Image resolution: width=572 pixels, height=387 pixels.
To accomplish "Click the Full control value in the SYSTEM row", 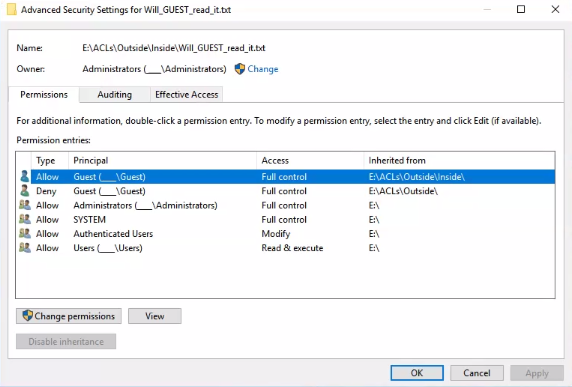I will coord(284,219).
